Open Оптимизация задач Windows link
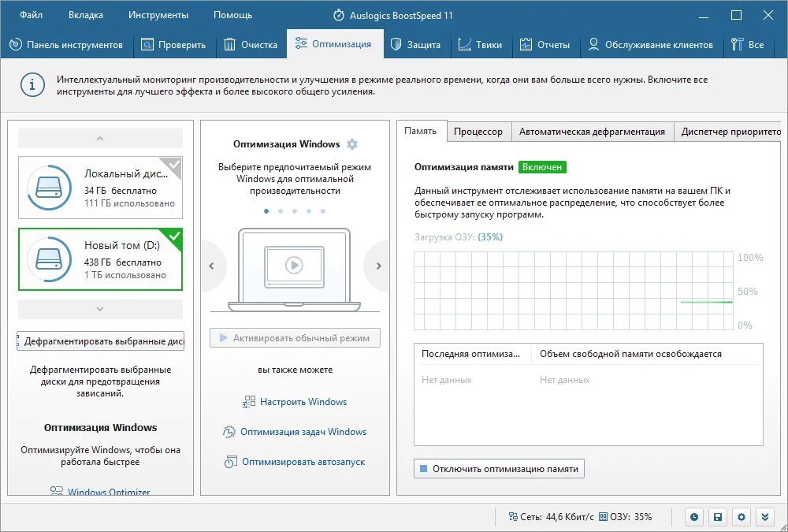788x532 pixels. pos(303,432)
